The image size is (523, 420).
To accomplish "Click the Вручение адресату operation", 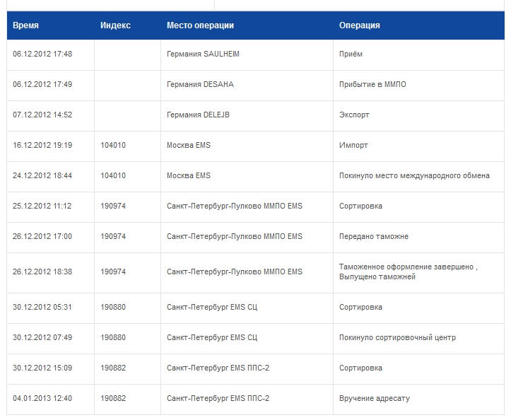I will coord(375,398).
